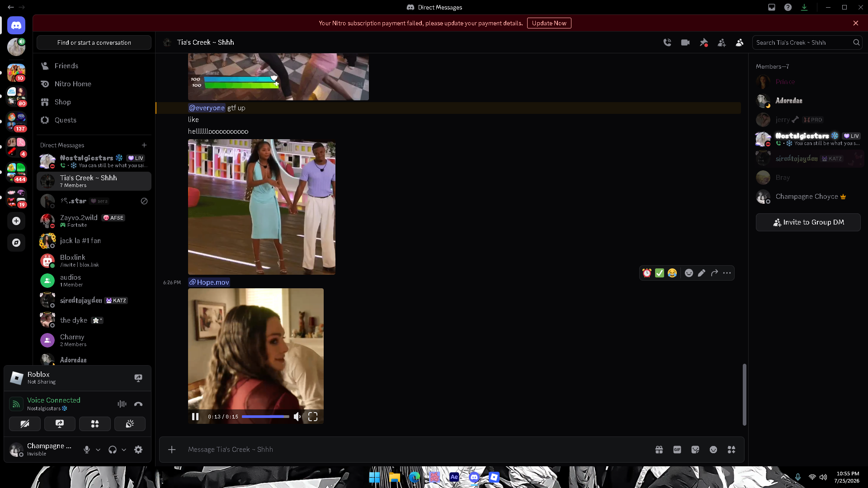Screen dimensions: 868x488
Task: Deafen with the headphones icon
Action: click(113, 450)
